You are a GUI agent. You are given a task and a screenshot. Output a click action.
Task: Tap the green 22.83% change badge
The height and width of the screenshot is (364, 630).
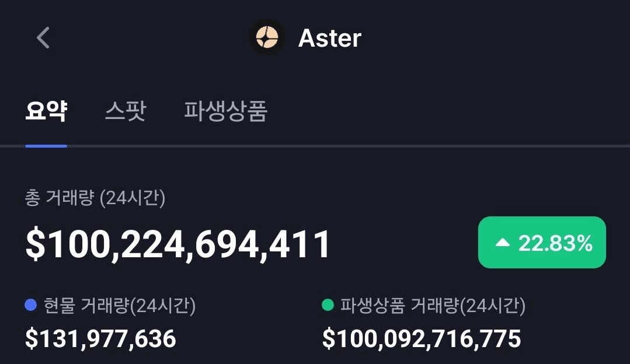(542, 243)
